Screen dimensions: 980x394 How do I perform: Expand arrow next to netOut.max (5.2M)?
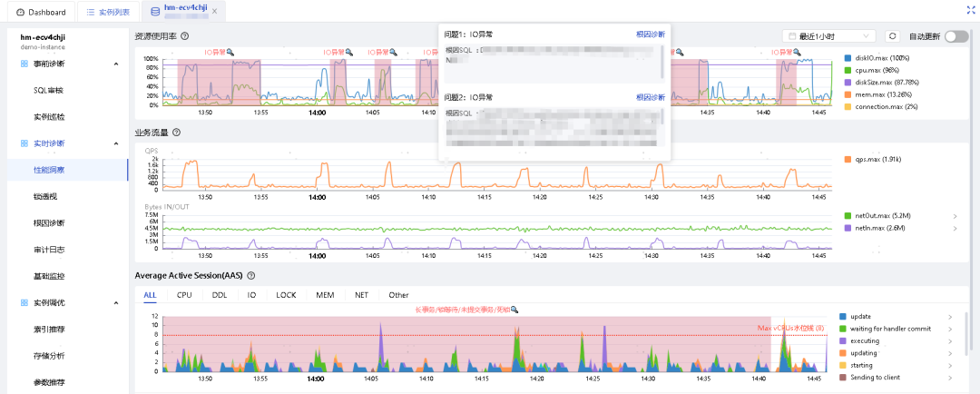coord(955,216)
